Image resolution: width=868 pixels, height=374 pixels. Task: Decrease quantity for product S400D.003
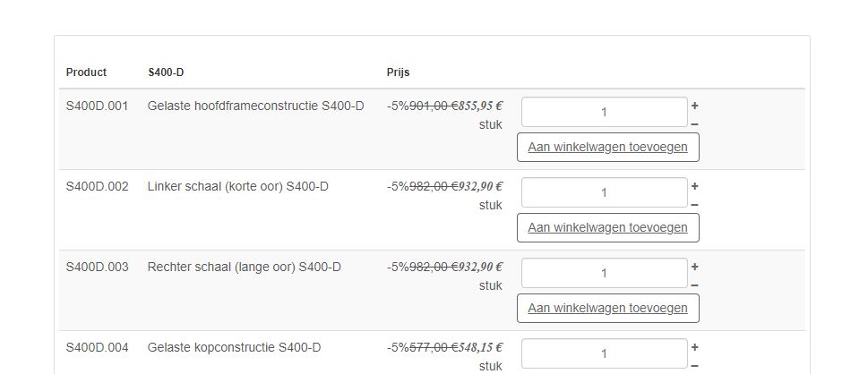coord(695,285)
